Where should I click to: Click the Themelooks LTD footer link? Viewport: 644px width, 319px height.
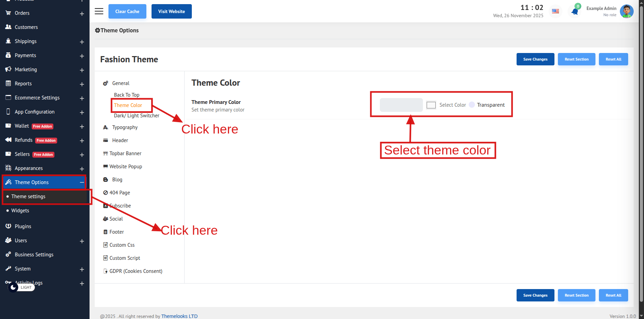point(179,316)
